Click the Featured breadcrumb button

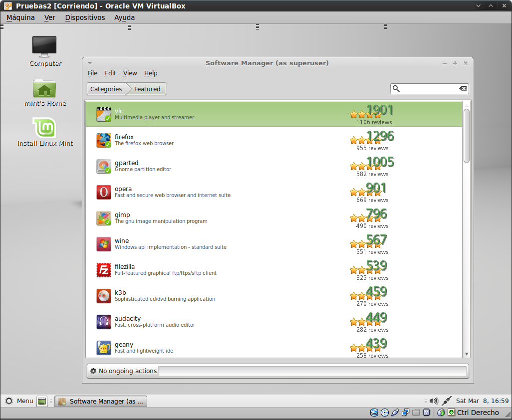point(147,89)
